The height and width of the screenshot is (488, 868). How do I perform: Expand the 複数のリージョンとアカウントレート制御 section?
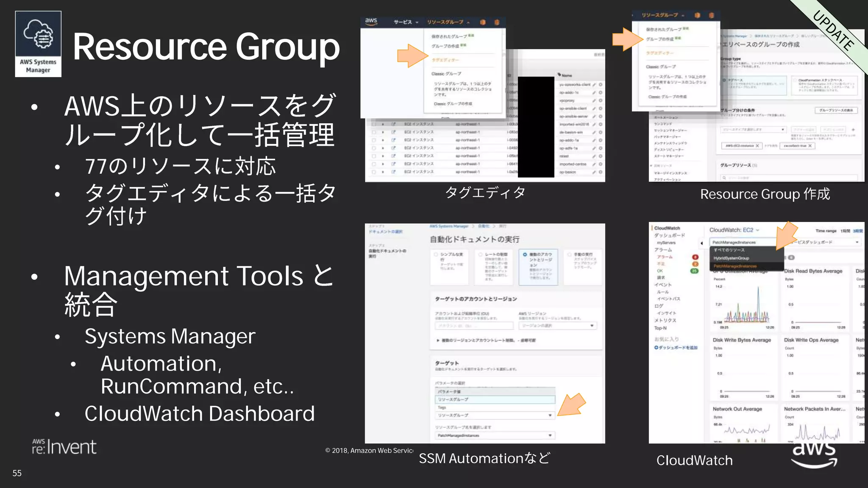point(486,340)
